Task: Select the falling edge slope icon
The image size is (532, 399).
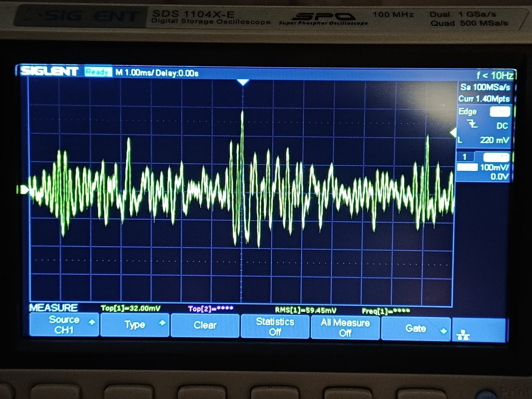Action: pyautogui.click(x=472, y=124)
